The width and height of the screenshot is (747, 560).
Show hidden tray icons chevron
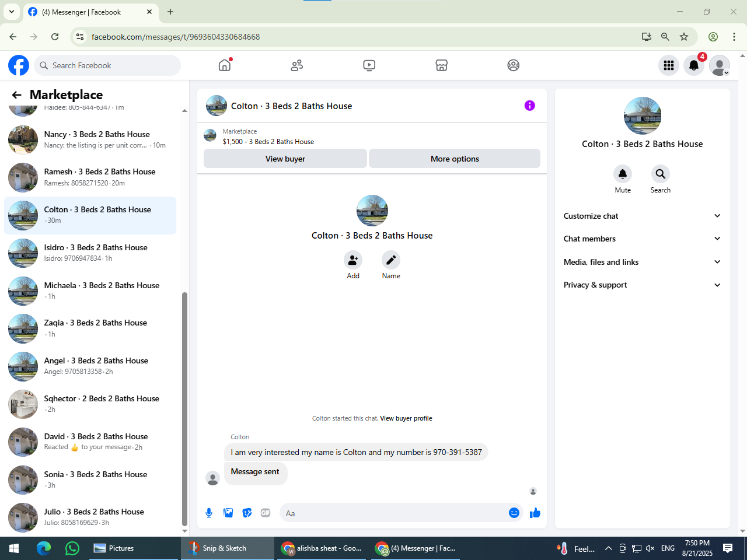point(608,548)
